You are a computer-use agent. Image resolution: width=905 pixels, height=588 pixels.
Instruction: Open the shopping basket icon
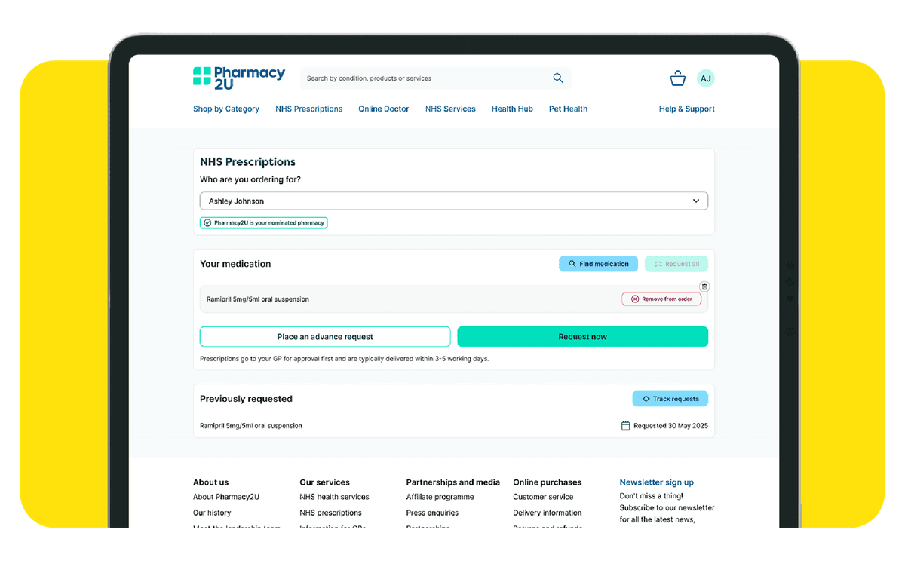click(x=677, y=78)
